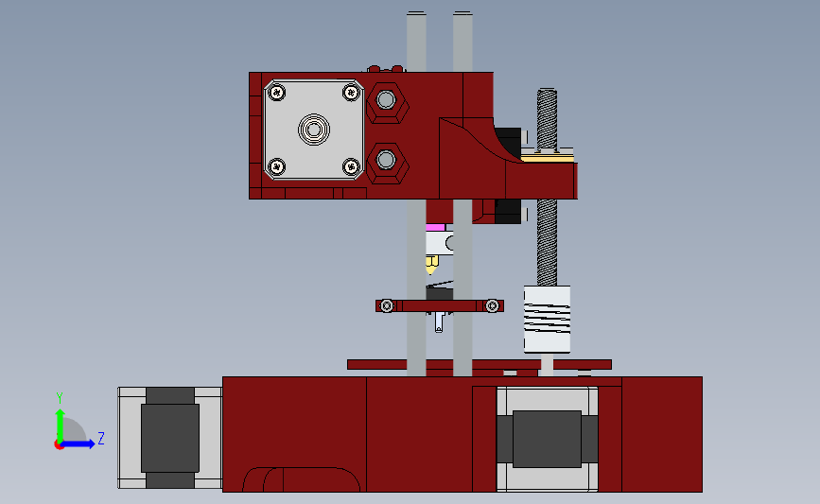Select the gray stepper motor face on the carriage

point(314,130)
